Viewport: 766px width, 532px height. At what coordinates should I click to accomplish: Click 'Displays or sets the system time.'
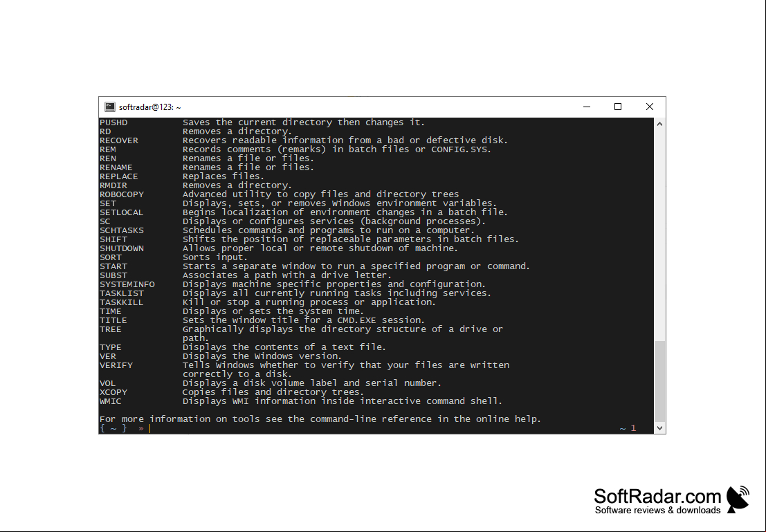[x=273, y=311]
